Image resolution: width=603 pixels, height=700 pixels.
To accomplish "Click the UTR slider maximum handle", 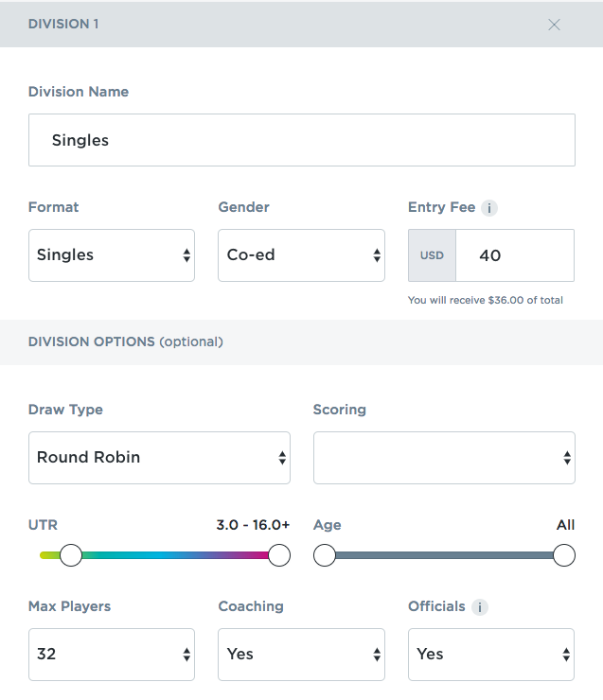I will [279, 555].
